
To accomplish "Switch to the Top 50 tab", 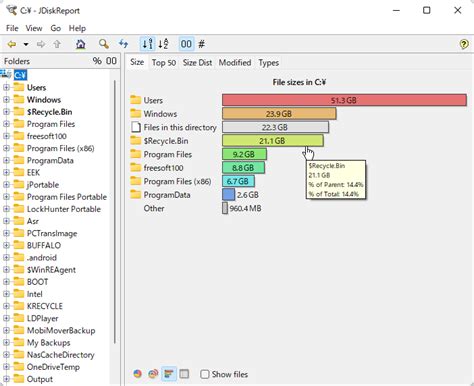I will tap(164, 63).
